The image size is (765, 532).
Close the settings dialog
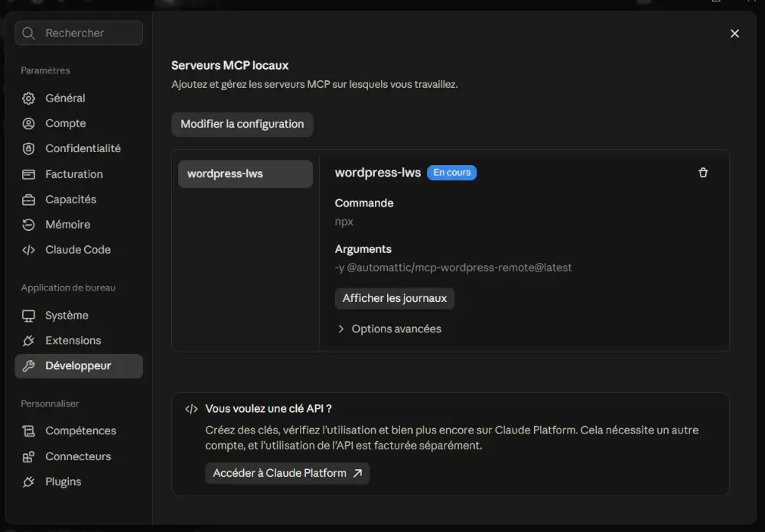point(734,33)
